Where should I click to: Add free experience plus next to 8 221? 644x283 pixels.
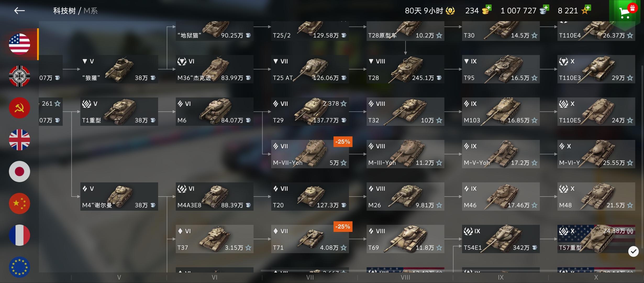coord(587,8)
